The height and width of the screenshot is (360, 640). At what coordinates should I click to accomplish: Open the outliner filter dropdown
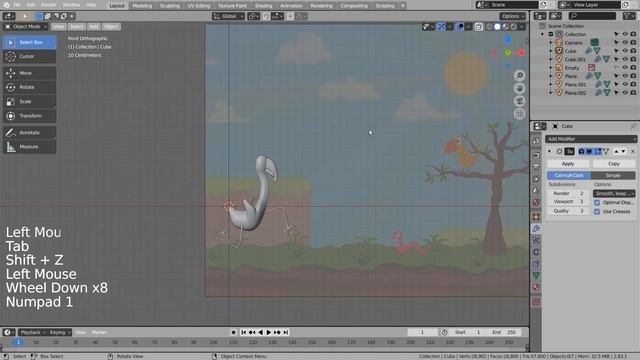click(x=629, y=16)
